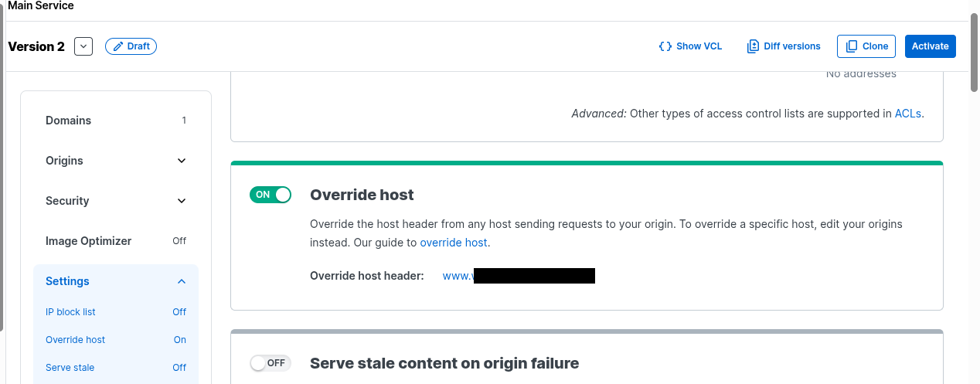Open the override host guide link
The image size is (980, 384).
coord(453,243)
